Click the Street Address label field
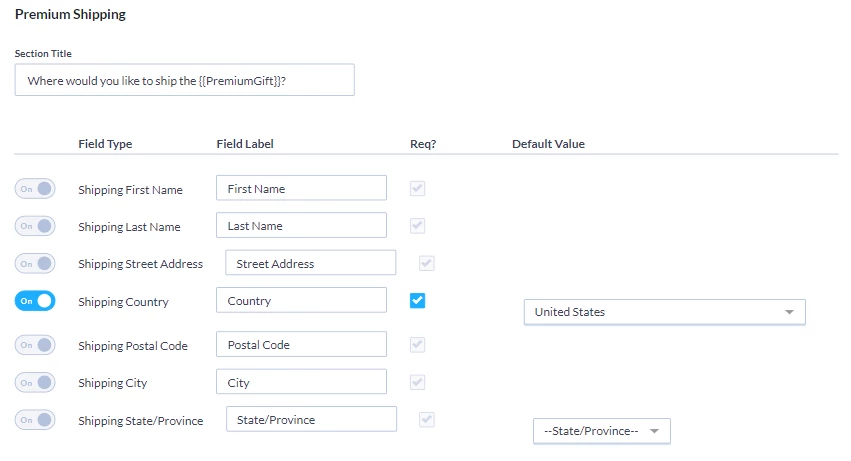 (310, 263)
